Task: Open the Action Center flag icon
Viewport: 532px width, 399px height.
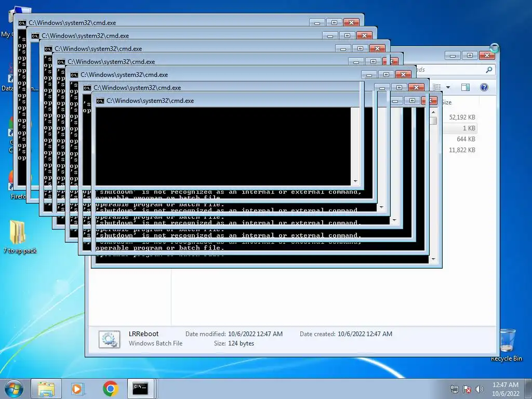Action: [x=467, y=389]
